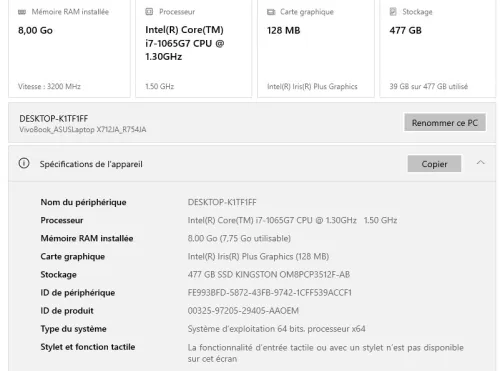Click the Renommer ce PC button
Screen dimensions: 500x371
[445, 122]
